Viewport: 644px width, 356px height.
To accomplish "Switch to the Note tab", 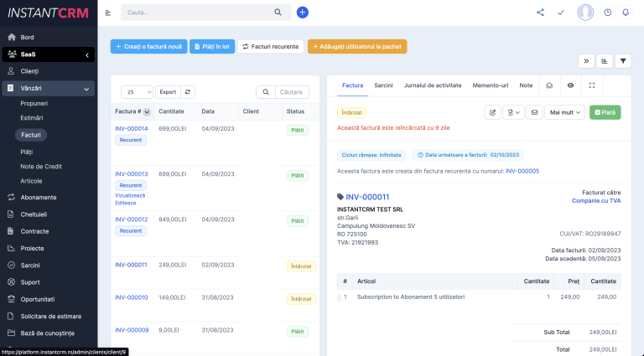I will (526, 85).
